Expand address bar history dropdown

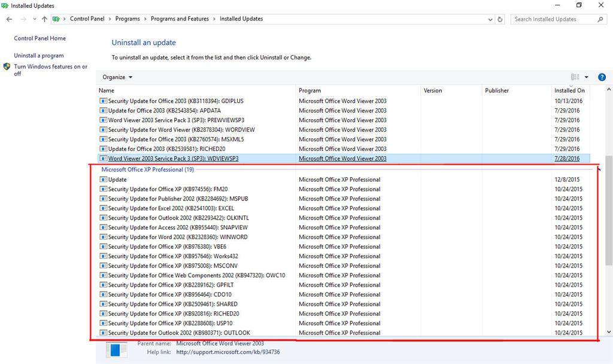pos(490,19)
